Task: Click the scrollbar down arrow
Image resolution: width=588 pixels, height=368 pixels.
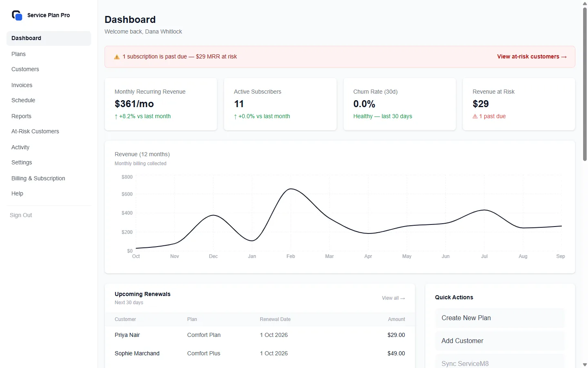Action: click(x=585, y=365)
